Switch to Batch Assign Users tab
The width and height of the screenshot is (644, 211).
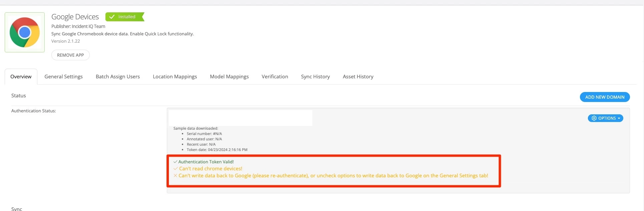[118, 77]
